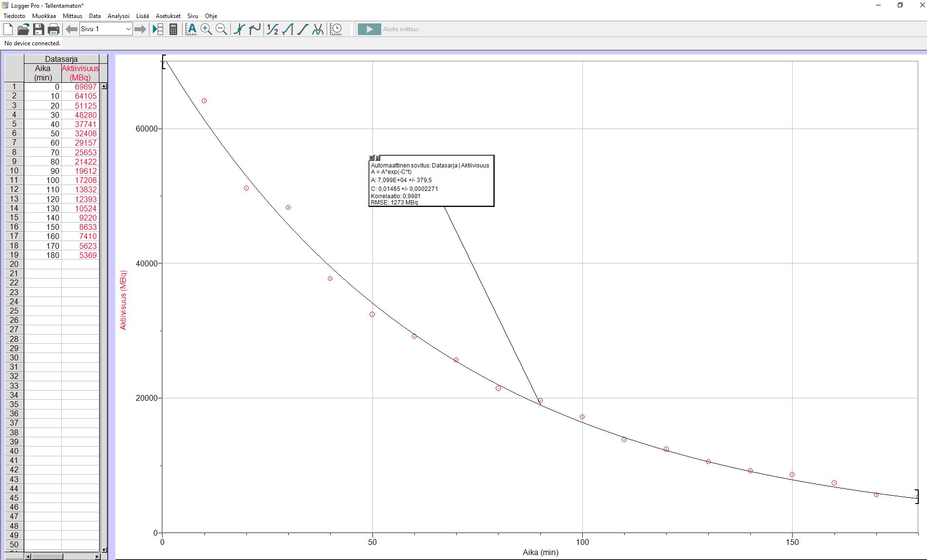Click the Aktiivisuus (MBq) y-axis label
Screen dimensions: 927x560
[x=123, y=300]
